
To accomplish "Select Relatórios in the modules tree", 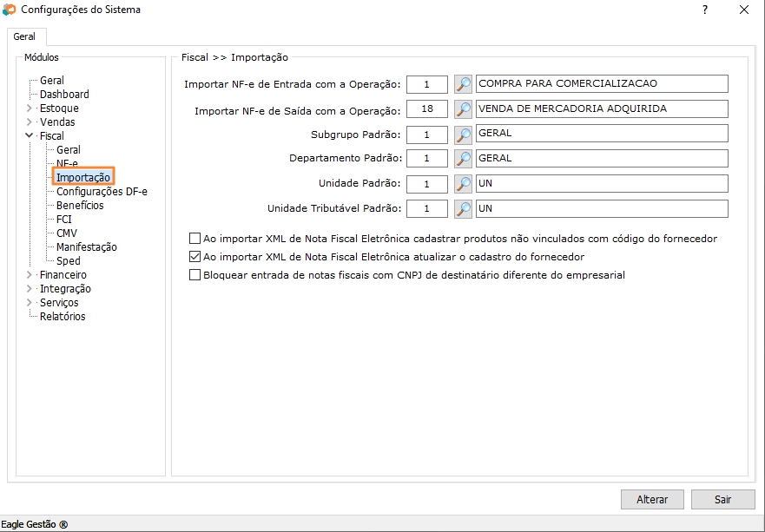I will 63,317.
